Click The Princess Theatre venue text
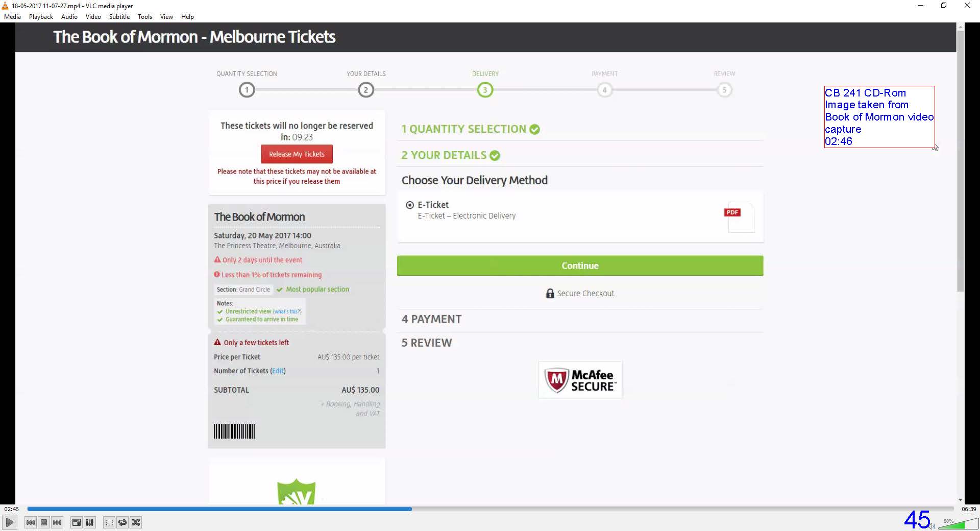The width and height of the screenshot is (980, 531). pos(277,246)
